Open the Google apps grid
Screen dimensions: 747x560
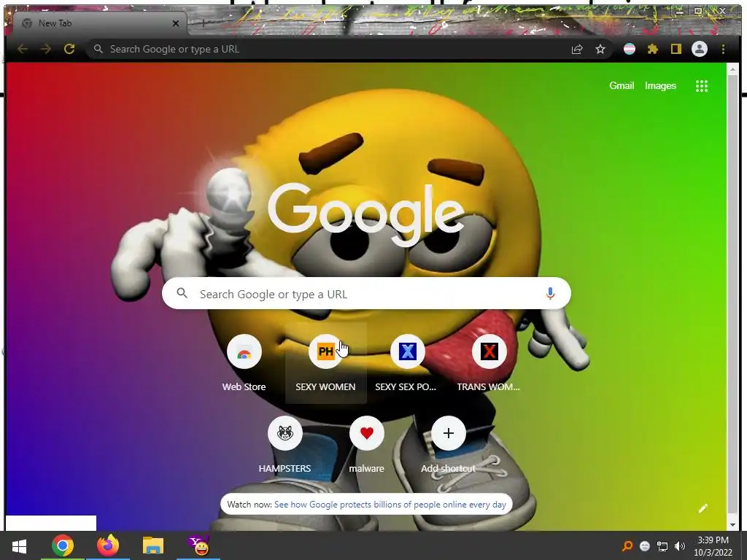(x=701, y=86)
